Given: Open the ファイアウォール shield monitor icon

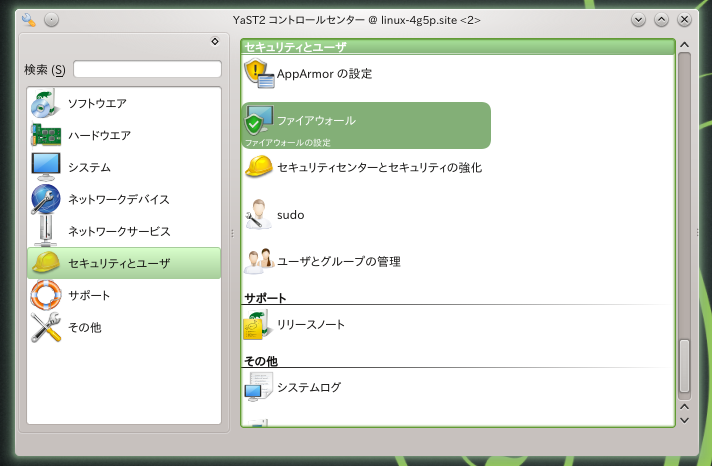Looking at the screenshot, I should (259, 120).
